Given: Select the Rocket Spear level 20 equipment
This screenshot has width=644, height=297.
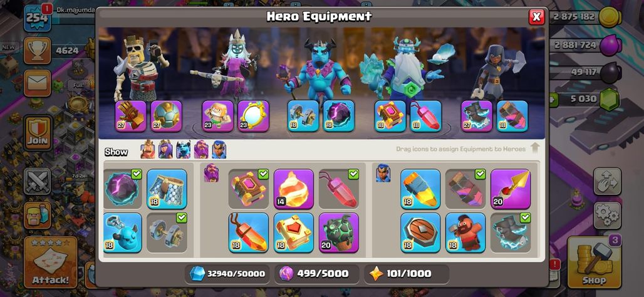Looking at the screenshot, I should point(511,189).
